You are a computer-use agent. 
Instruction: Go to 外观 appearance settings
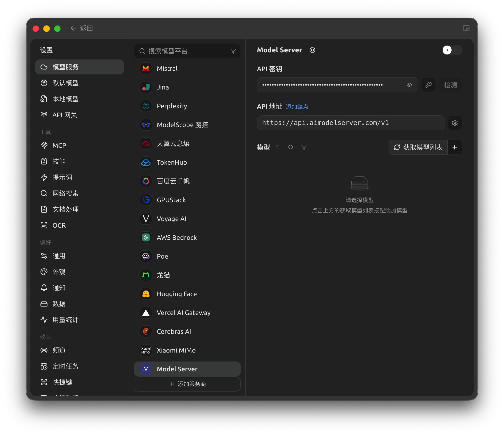pos(79,272)
